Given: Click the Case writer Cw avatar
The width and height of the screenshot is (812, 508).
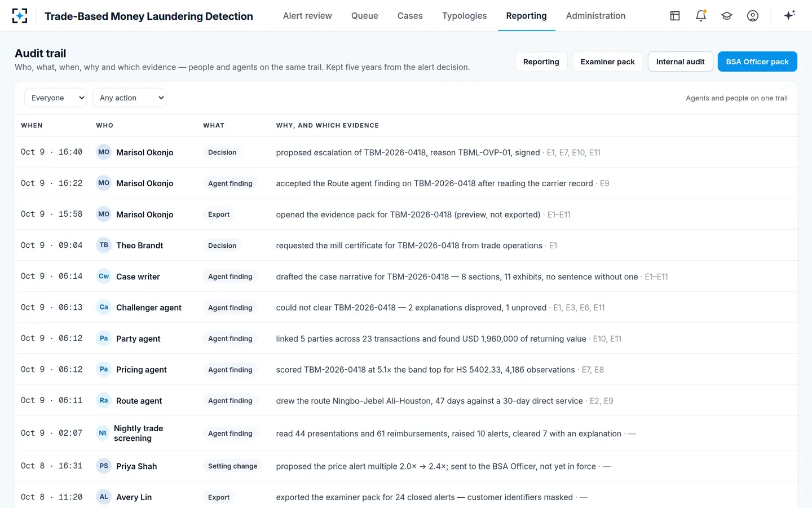Looking at the screenshot, I should click(104, 276).
